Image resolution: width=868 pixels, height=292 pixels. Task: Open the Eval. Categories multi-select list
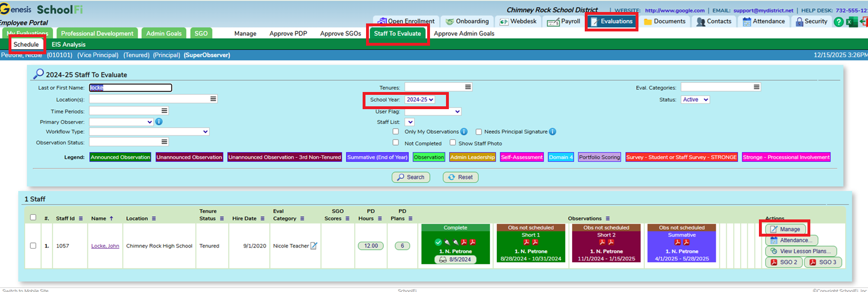click(721, 87)
